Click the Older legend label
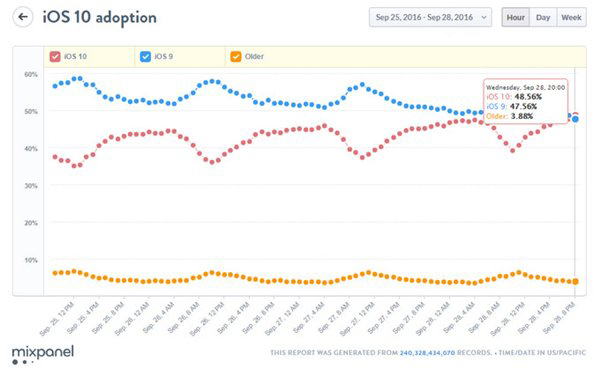This screenshot has height=369, width=600. (254, 57)
